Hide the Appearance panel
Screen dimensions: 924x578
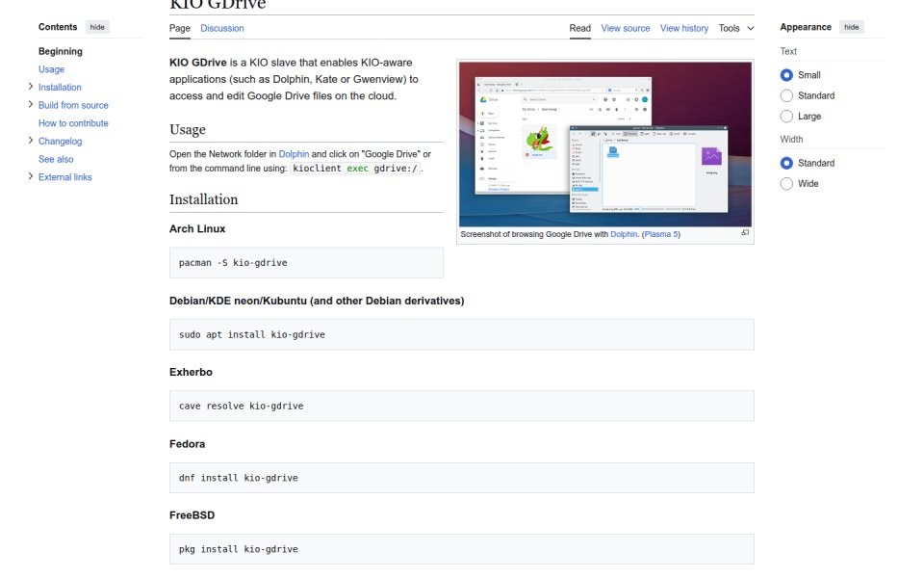(x=852, y=27)
